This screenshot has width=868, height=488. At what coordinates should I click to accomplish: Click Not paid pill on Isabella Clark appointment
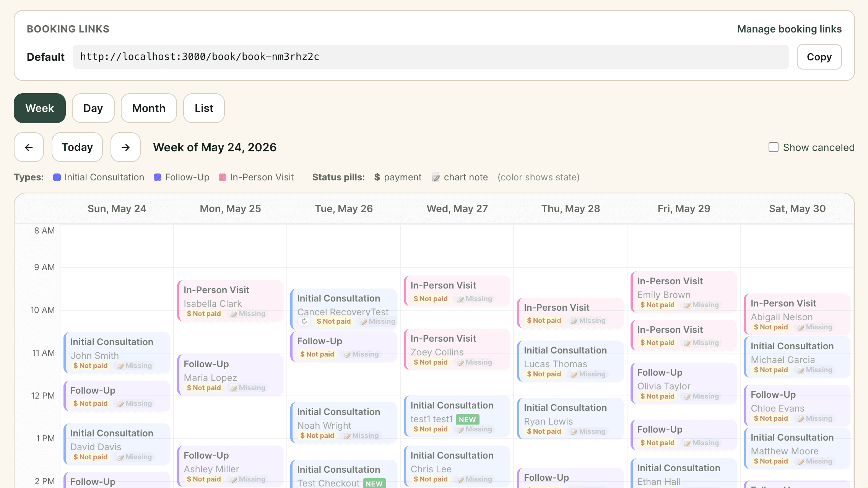point(204,314)
